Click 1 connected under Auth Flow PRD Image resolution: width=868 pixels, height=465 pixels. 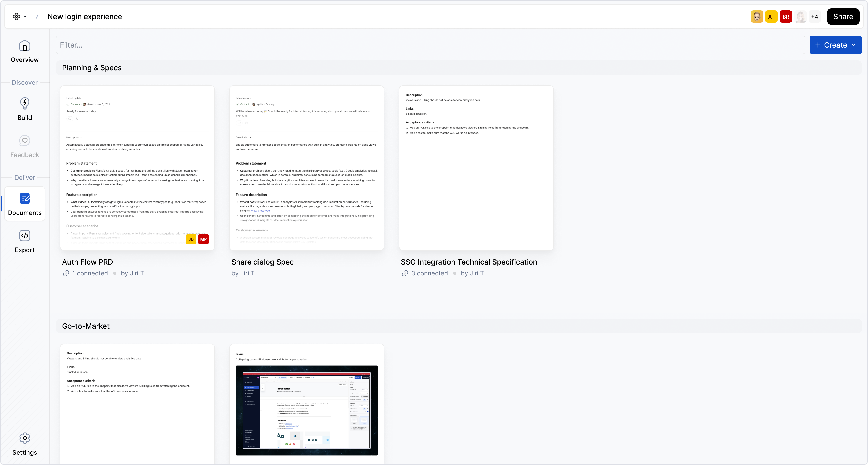(90, 273)
